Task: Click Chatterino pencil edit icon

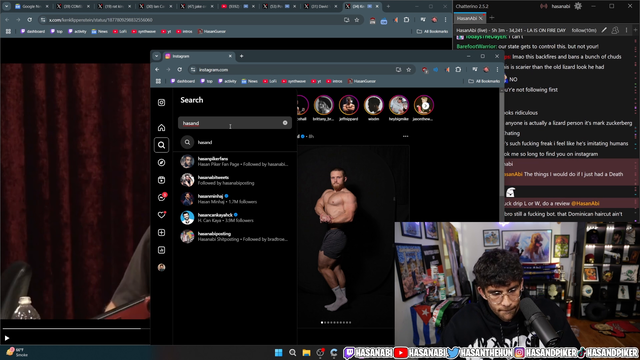Action: [x=604, y=30]
